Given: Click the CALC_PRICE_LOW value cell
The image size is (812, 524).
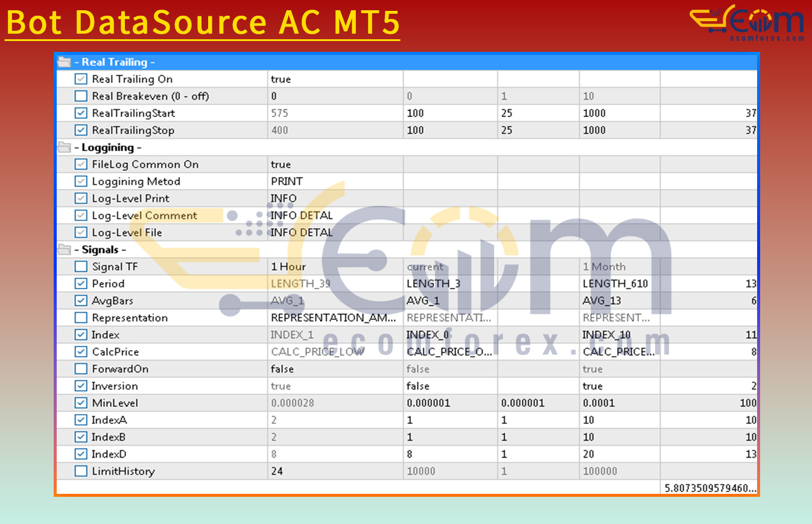Looking at the screenshot, I should click(x=335, y=351).
